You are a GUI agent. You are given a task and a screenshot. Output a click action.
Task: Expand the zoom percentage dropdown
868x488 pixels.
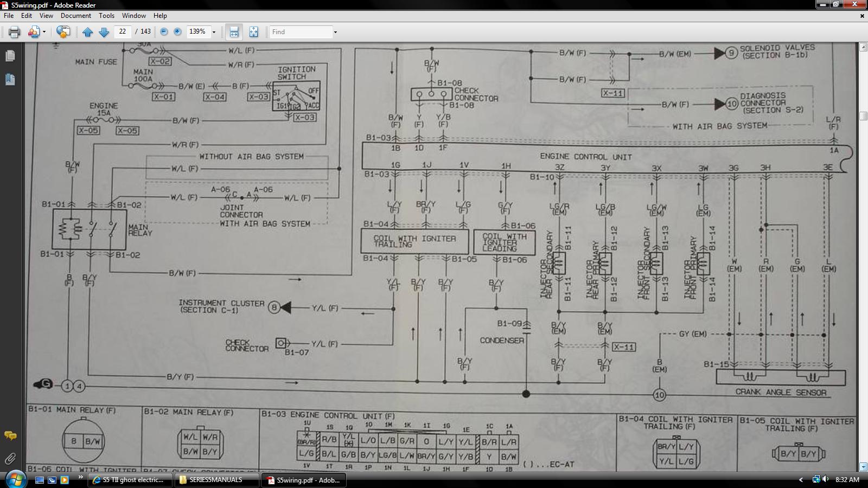pyautogui.click(x=214, y=32)
